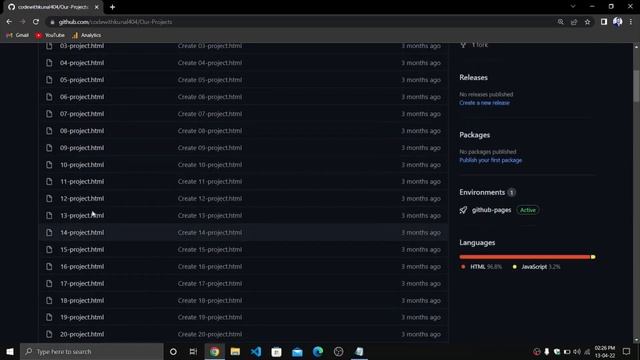Open Microsoft Edge from taskbar

(318, 351)
